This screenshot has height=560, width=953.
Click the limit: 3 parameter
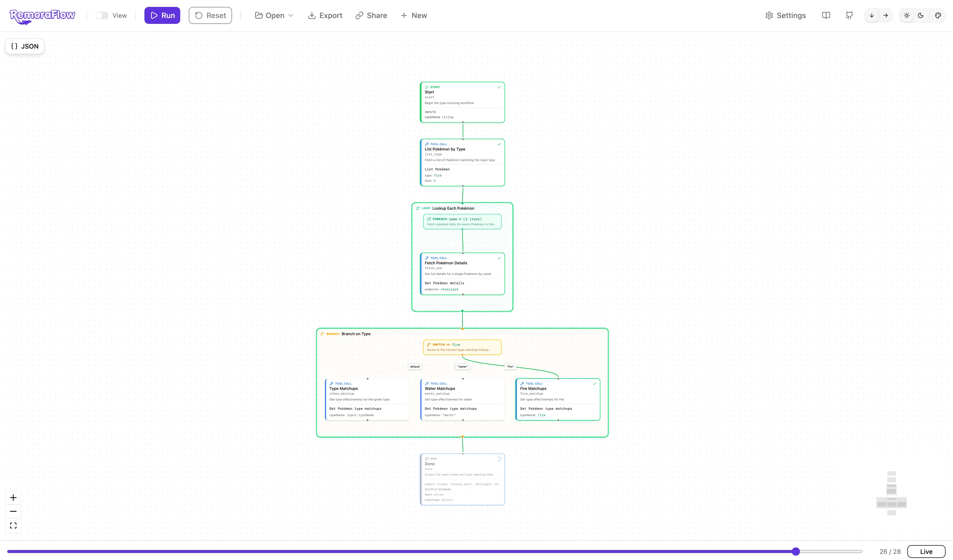point(430,181)
